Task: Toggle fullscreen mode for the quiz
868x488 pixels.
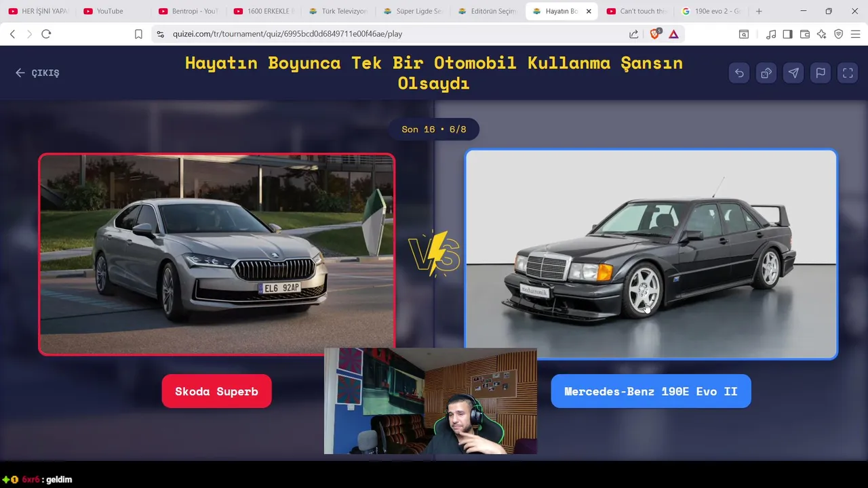Action: tap(848, 73)
